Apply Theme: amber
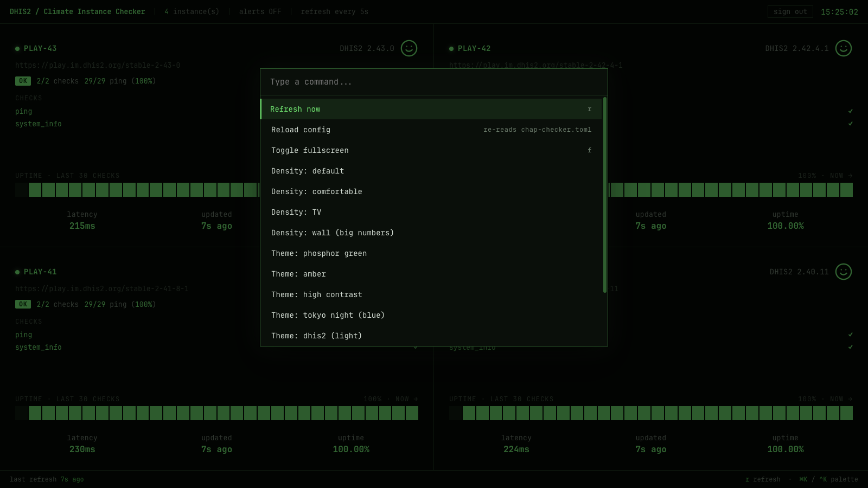 pos(431,274)
